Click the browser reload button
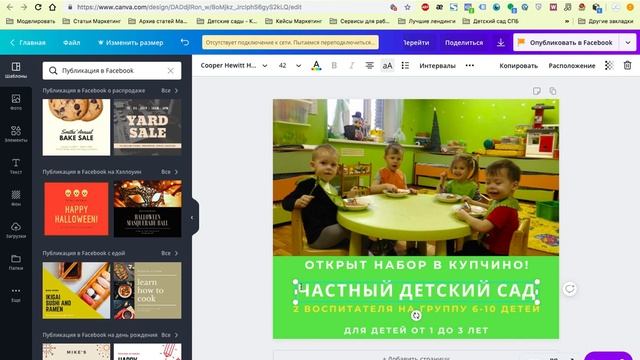This screenshot has height=360, width=640. point(38,7)
